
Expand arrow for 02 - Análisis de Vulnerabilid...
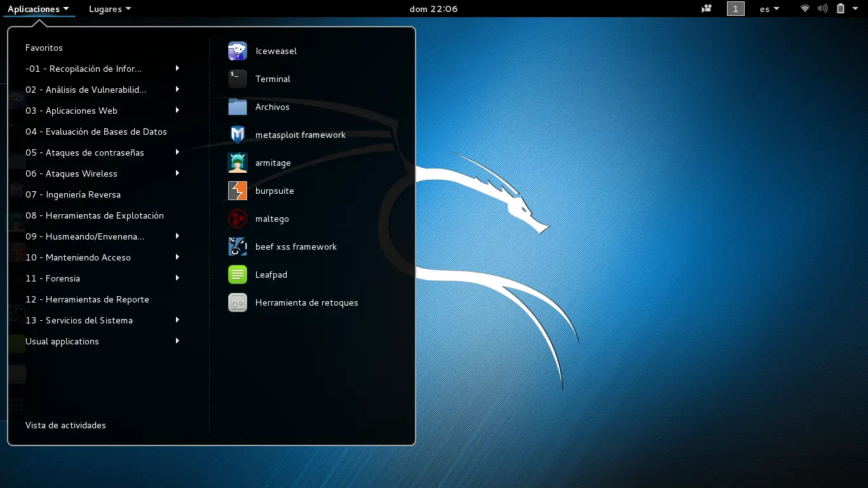(177, 89)
